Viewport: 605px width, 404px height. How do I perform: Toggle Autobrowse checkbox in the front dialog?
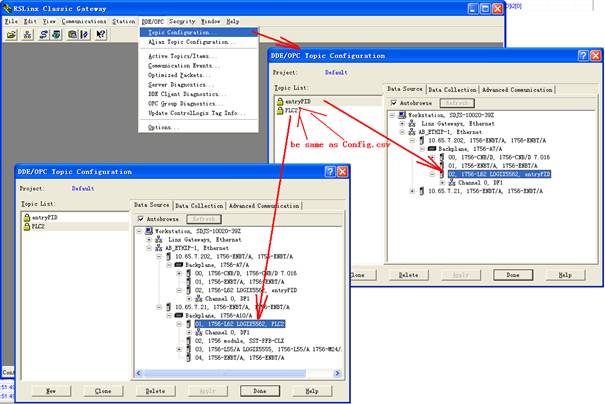tap(140, 218)
